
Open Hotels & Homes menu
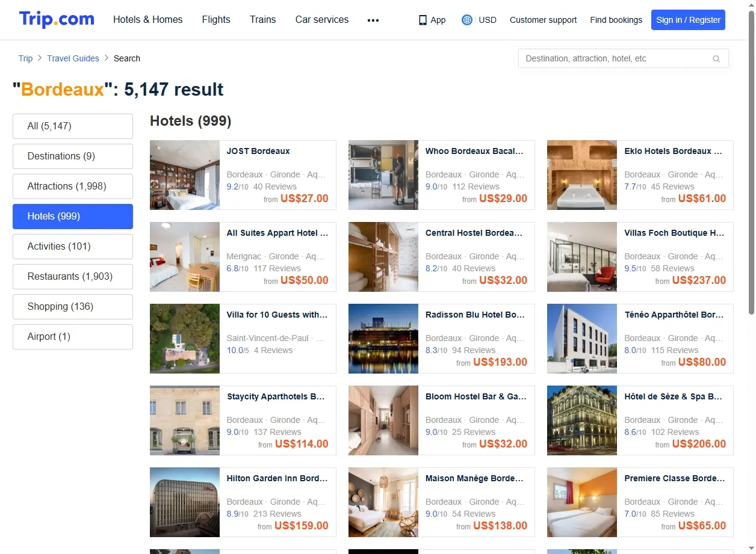(148, 20)
